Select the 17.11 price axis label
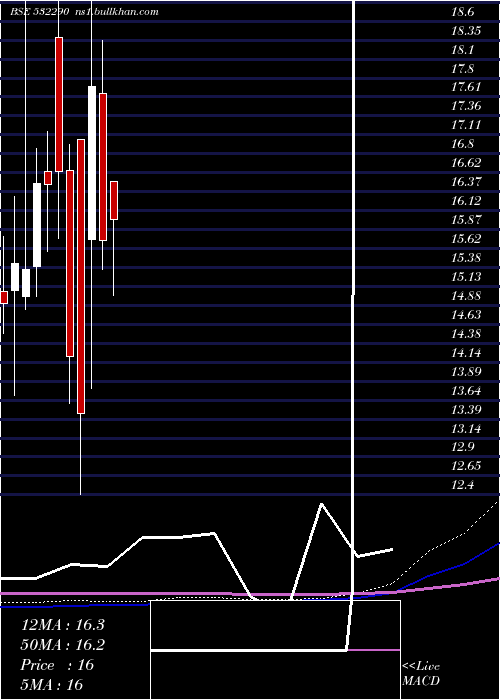500x700 pixels. (x=466, y=125)
